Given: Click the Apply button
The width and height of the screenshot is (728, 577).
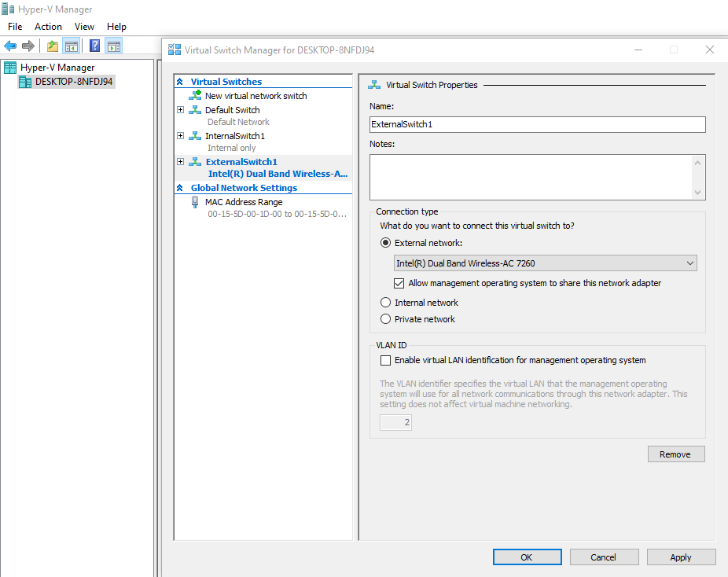Looking at the screenshot, I should 681,557.
